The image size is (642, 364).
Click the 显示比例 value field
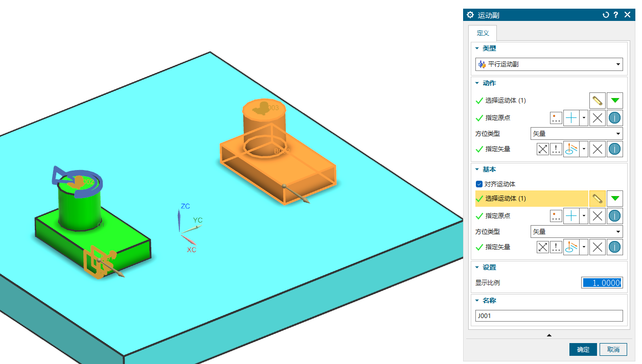click(601, 283)
